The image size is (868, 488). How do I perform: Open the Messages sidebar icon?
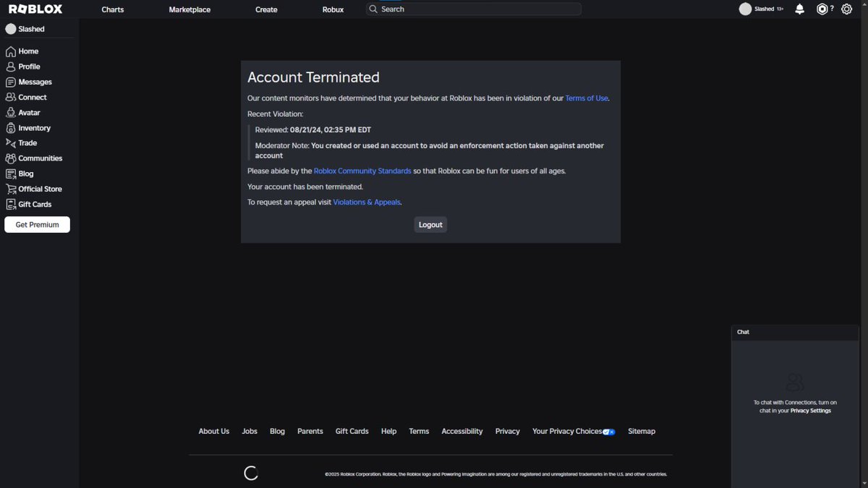10,82
